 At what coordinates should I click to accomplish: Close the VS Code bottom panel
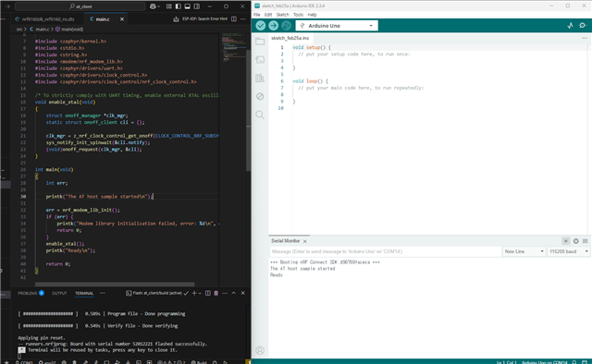[242, 293]
